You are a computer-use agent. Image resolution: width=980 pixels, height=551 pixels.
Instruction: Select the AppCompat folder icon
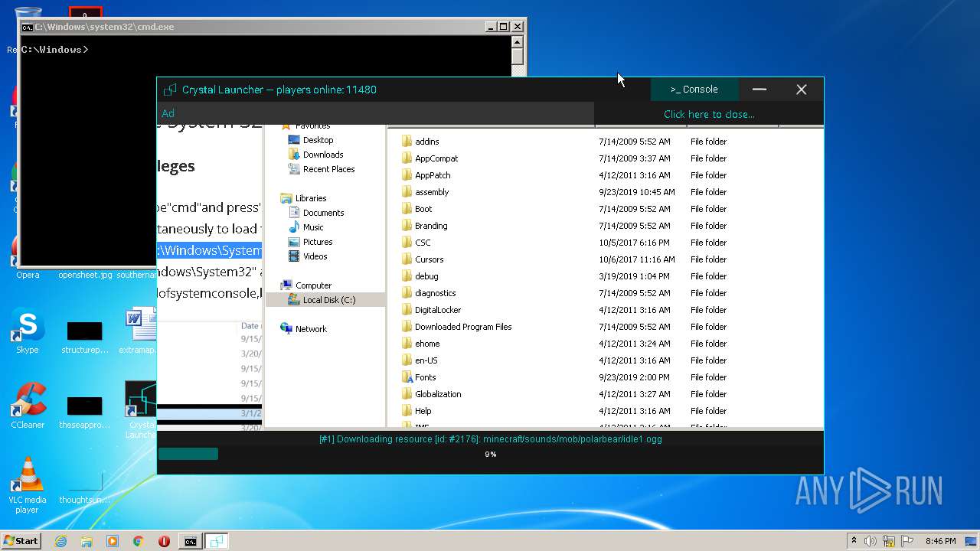407,158
